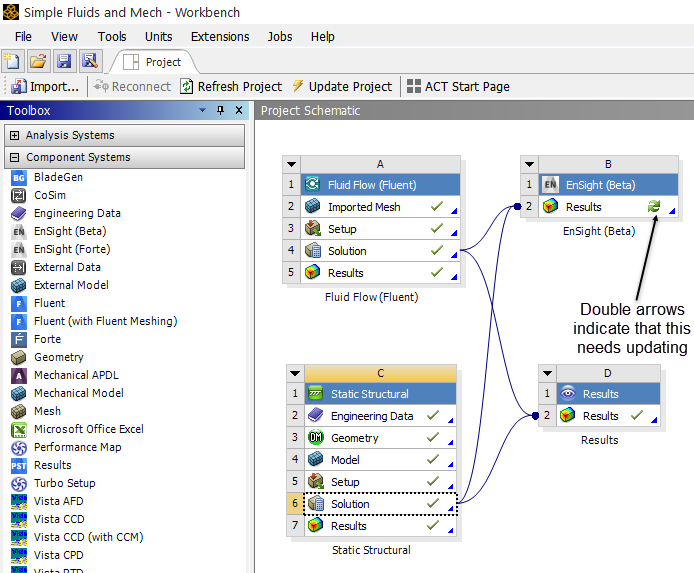The height and width of the screenshot is (573, 694).
Task: Click the Static Structural system title
Action: point(381,394)
